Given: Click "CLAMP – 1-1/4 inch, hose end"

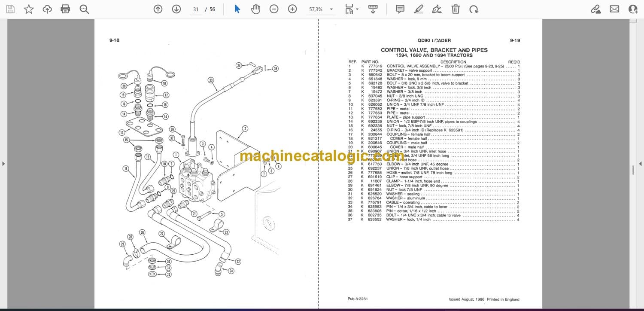Looking at the screenshot, I should coord(413,181).
